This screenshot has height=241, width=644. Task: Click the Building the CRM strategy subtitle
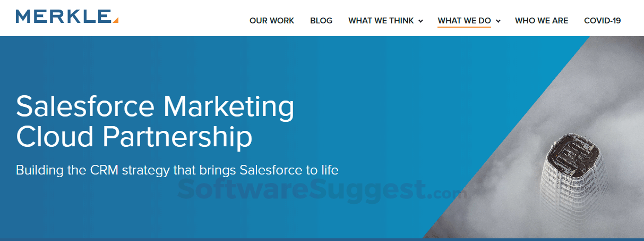point(177,170)
